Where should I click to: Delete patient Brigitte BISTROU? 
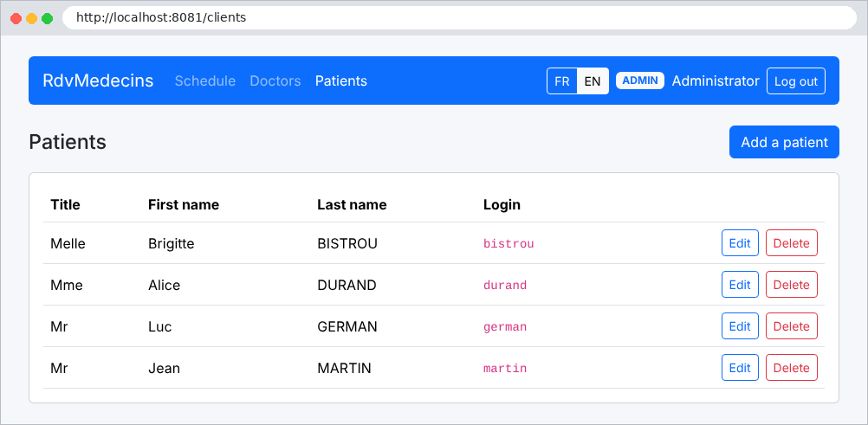pos(791,243)
